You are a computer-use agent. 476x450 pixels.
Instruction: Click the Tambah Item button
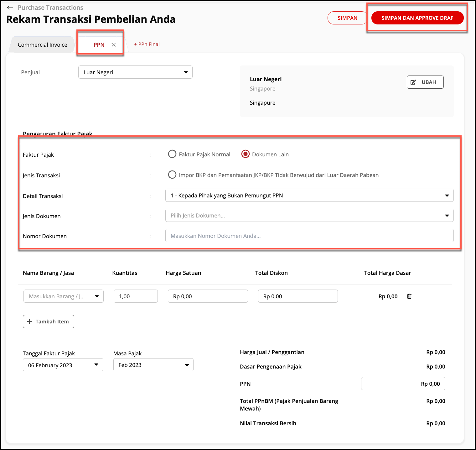point(49,322)
